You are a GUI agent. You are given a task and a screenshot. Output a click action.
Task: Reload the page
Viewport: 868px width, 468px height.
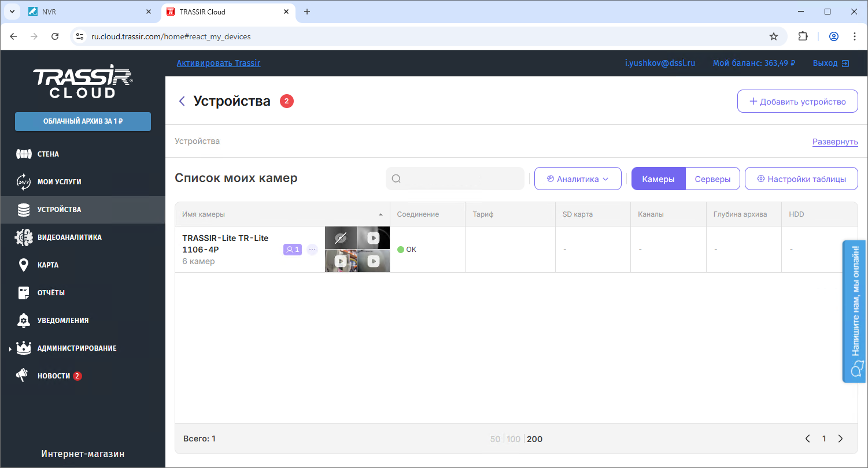(55, 36)
